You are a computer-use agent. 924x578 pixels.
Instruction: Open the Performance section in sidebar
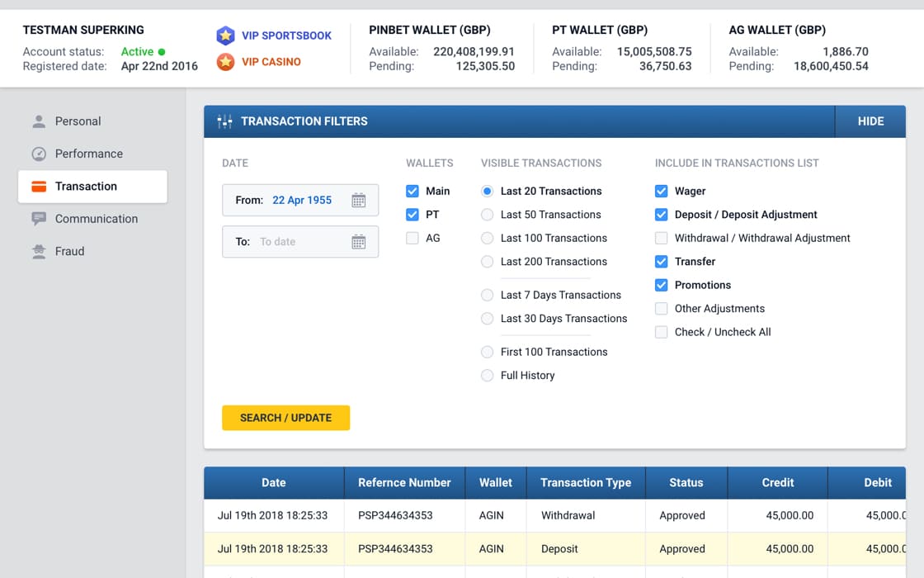pos(88,154)
